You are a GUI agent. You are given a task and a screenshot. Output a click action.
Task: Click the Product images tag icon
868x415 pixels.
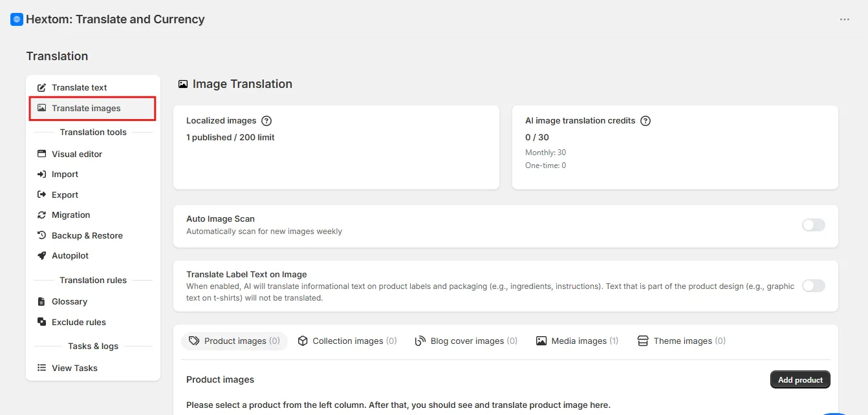click(x=194, y=341)
